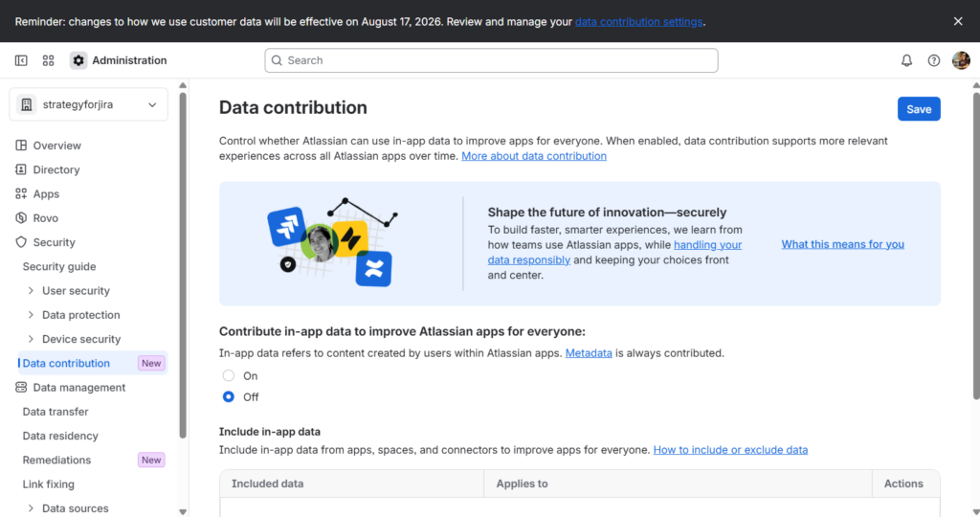
Task: Click in the Search field
Action: pos(491,60)
